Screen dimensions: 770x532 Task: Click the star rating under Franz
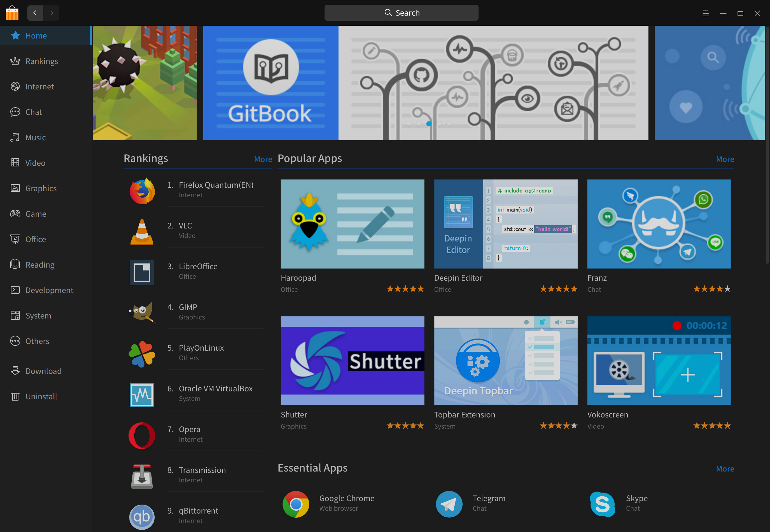pyautogui.click(x=712, y=289)
